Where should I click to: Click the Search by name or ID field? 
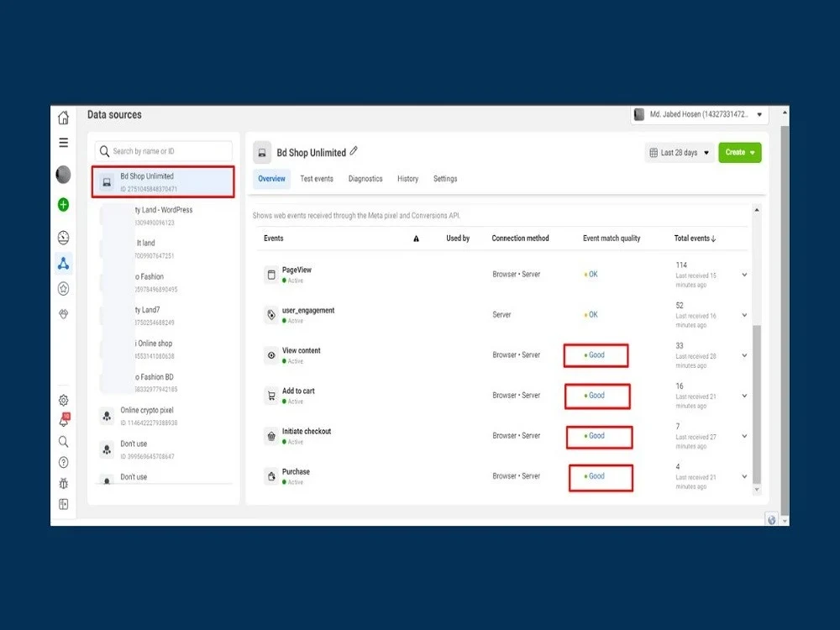click(x=164, y=151)
